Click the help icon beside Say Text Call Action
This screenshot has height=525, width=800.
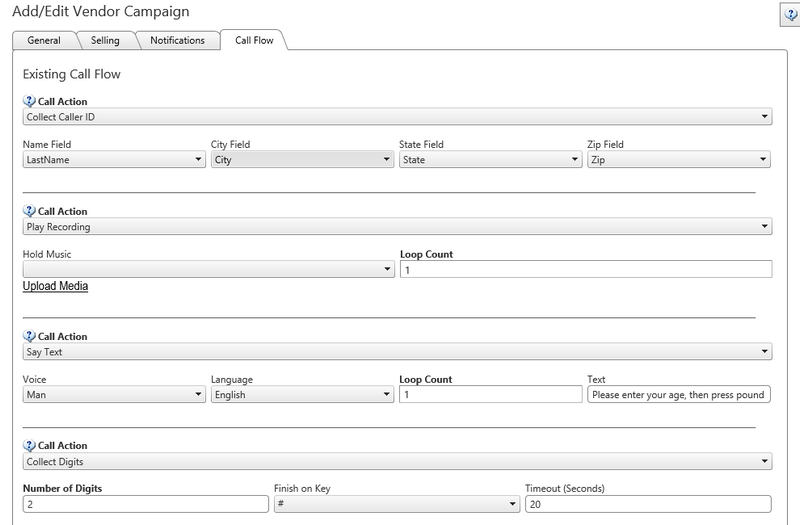coord(30,336)
